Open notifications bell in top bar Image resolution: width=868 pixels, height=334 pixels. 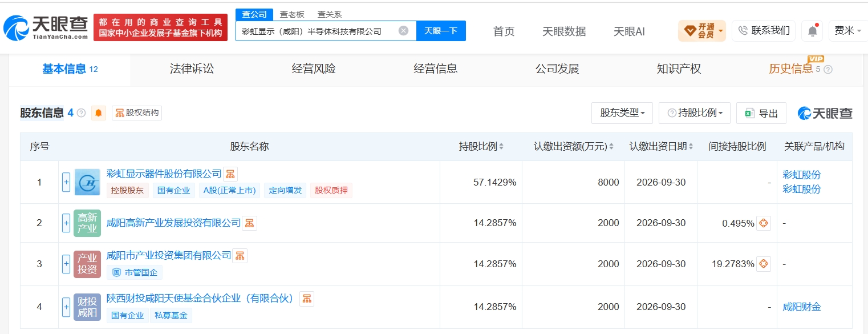(812, 31)
